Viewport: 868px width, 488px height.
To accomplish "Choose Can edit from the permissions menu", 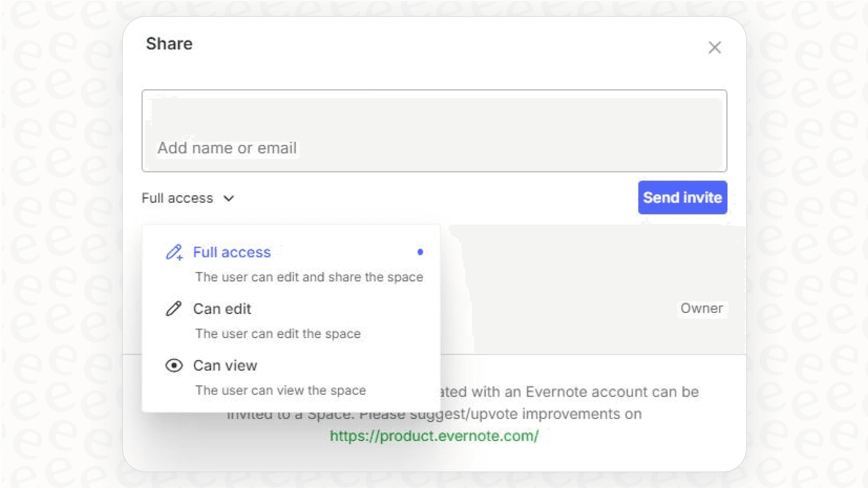I will pos(222,308).
